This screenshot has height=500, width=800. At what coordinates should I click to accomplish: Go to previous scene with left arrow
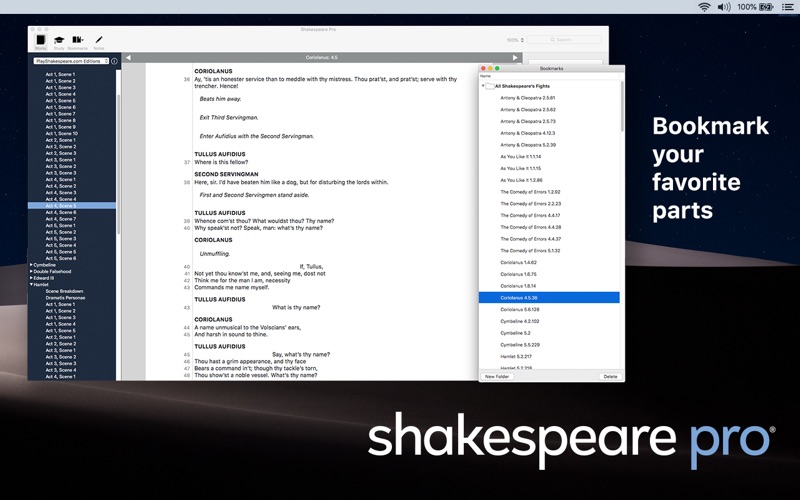(128, 57)
